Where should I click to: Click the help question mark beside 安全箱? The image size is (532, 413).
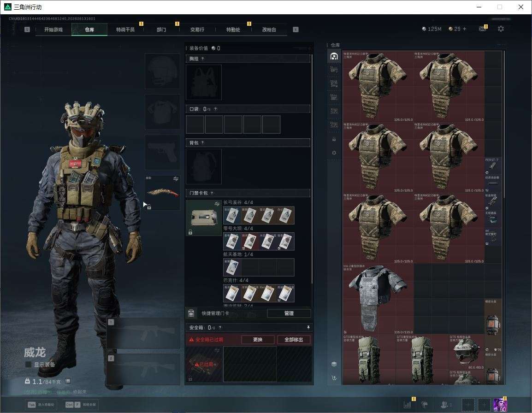tap(220, 327)
